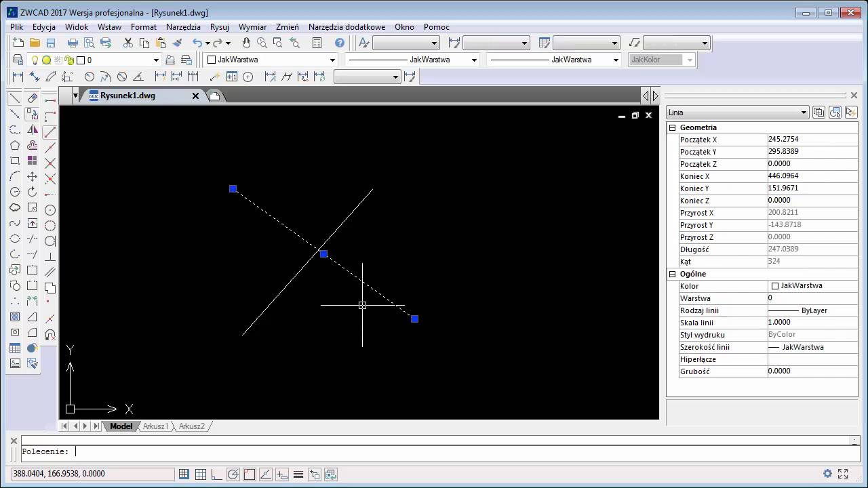This screenshot has height=488, width=868.
Task: Select the Array modify tool
Action: tap(32, 161)
